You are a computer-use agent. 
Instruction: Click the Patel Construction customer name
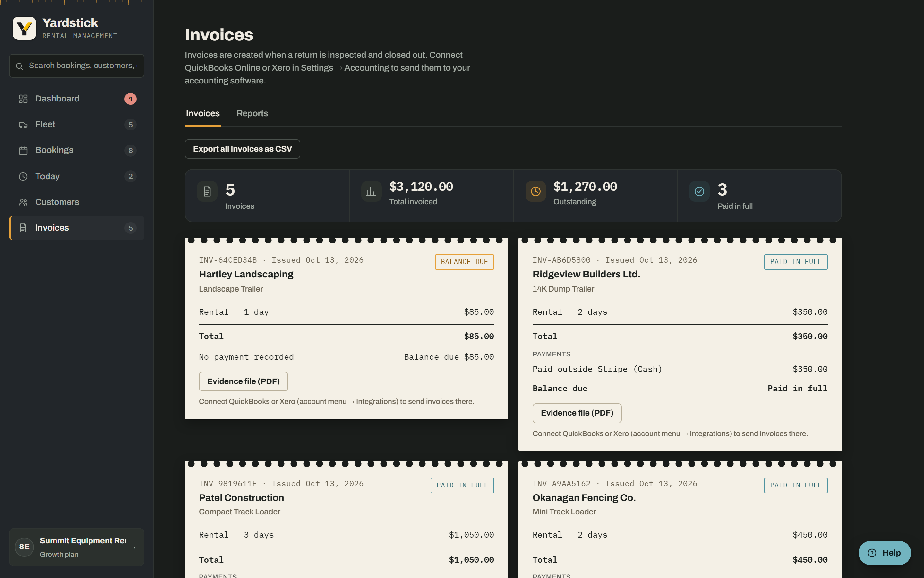pos(241,498)
